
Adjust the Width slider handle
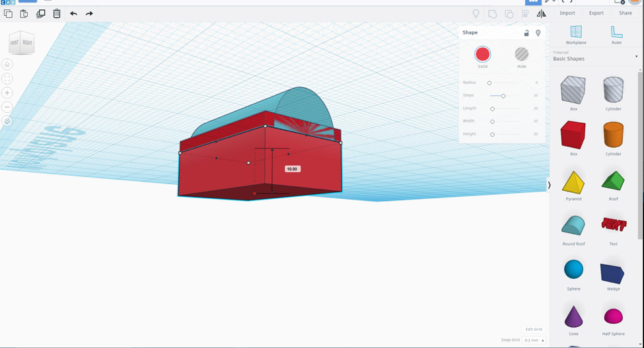(x=492, y=122)
